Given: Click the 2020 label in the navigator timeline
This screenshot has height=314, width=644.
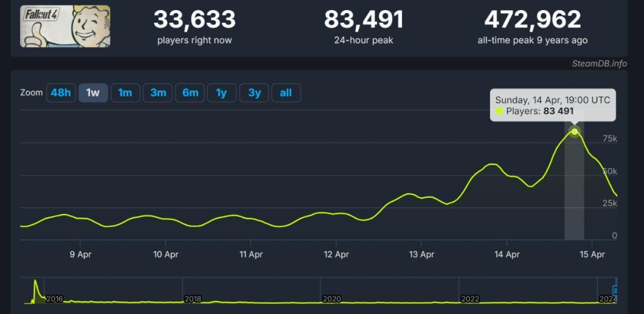Looking at the screenshot, I should tap(331, 299).
